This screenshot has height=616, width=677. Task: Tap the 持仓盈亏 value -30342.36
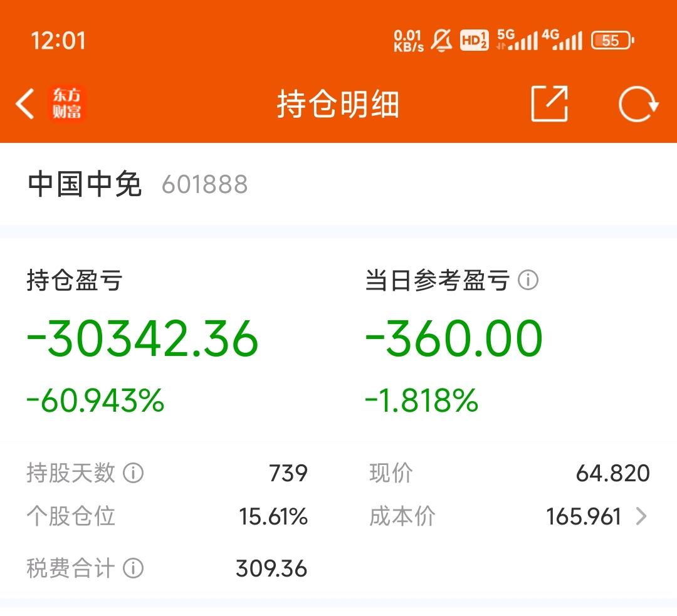(x=143, y=338)
